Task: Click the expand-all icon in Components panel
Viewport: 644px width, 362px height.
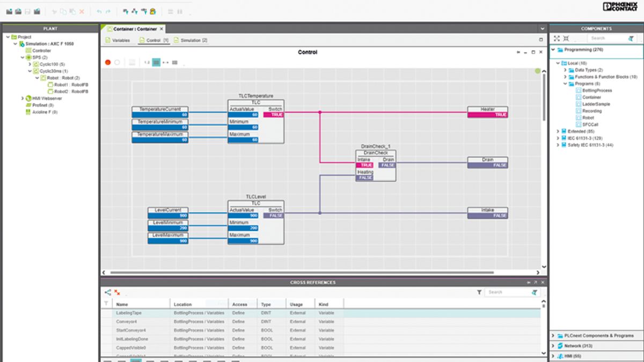Action: pos(557,38)
